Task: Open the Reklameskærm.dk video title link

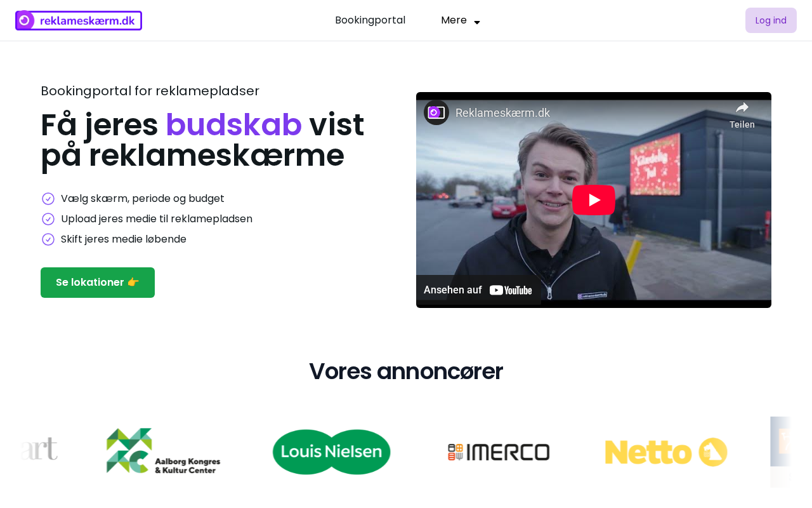Action: tap(502, 113)
